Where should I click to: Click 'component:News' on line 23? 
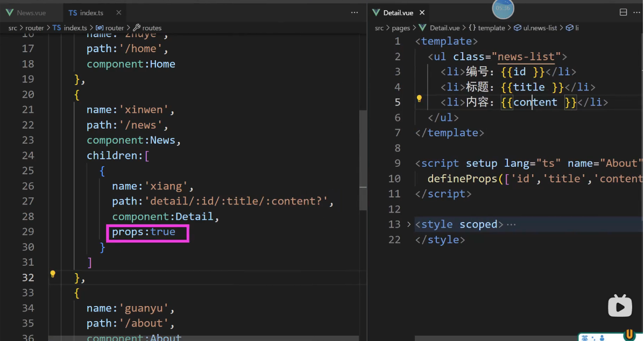pos(131,140)
